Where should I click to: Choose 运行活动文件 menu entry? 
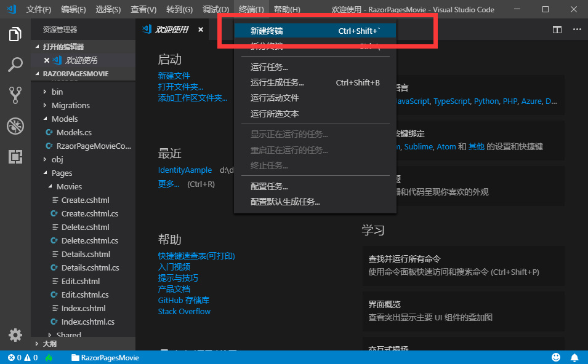click(315, 98)
